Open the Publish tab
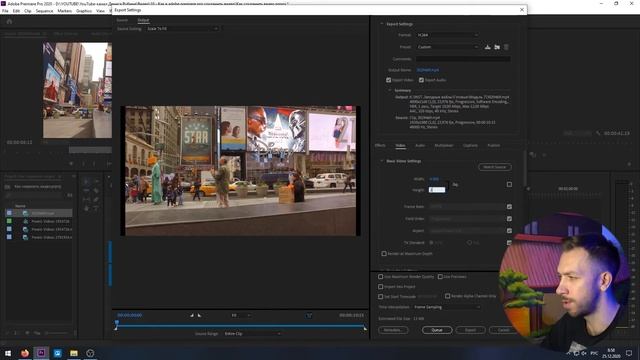The width and height of the screenshot is (640, 360). [493, 145]
